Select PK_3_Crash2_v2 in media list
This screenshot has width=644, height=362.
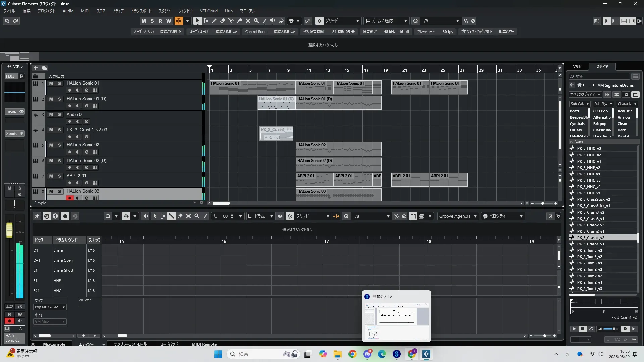[590, 225]
